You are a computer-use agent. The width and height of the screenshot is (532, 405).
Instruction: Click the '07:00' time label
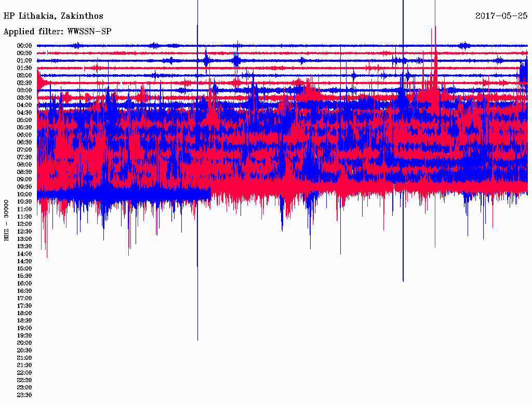click(x=24, y=150)
